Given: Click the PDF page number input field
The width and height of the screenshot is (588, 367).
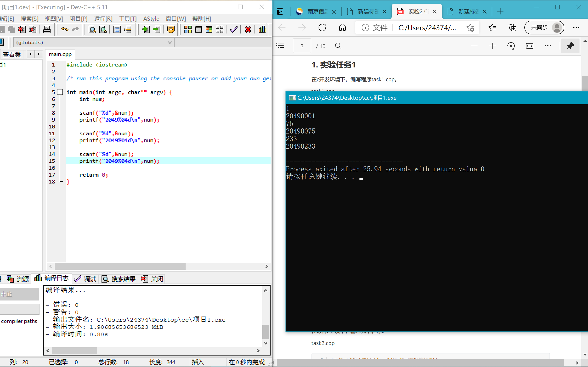Looking at the screenshot, I should [x=302, y=46].
